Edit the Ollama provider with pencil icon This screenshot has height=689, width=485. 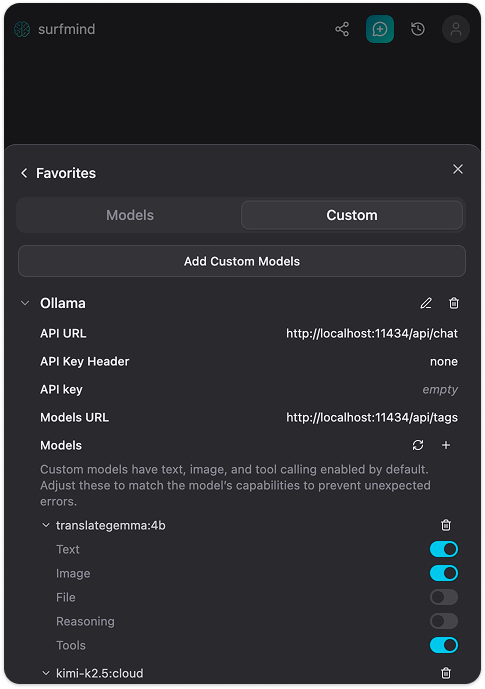click(426, 303)
